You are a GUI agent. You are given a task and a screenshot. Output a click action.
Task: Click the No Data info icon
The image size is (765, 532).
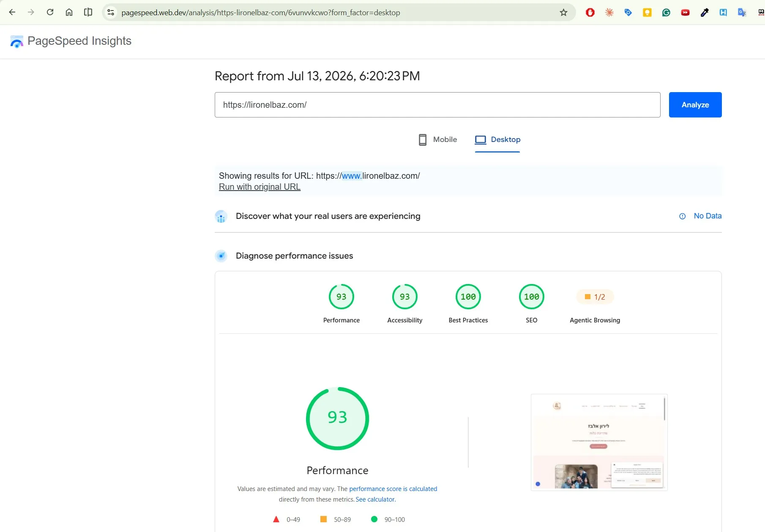pyautogui.click(x=682, y=216)
